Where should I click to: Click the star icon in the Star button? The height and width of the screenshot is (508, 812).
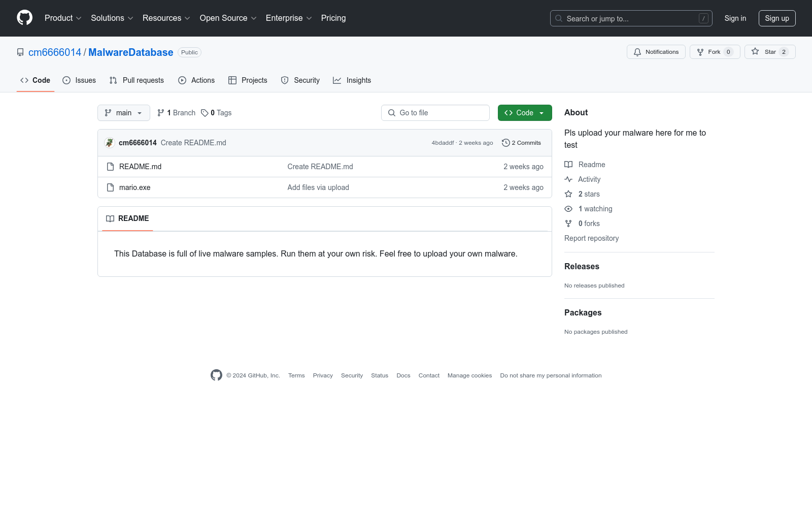coord(755,52)
